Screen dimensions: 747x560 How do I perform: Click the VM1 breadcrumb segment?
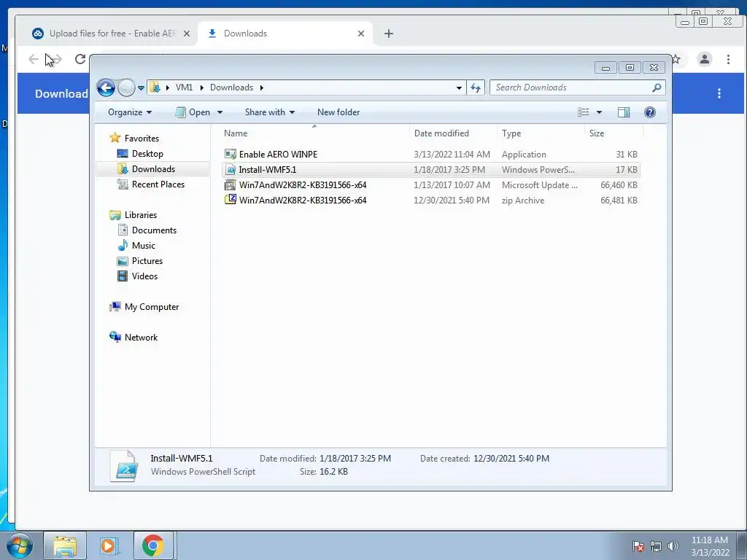[184, 87]
